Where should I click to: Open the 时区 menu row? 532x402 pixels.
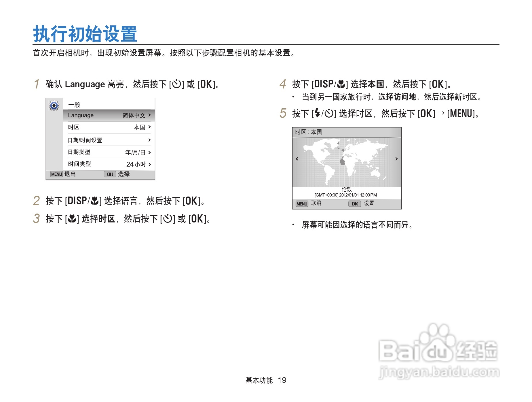pos(109,127)
